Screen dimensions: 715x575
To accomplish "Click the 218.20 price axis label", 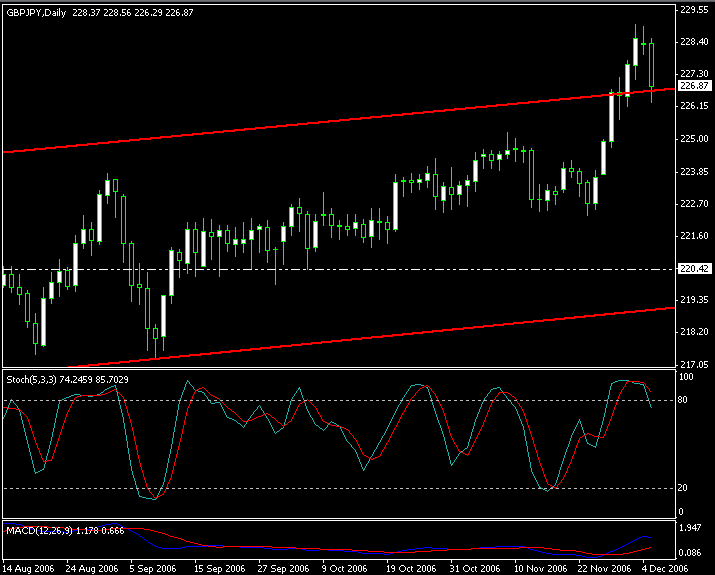I will (x=694, y=332).
